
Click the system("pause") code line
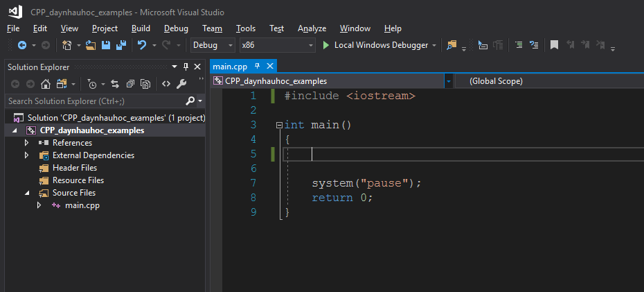(x=366, y=183)
